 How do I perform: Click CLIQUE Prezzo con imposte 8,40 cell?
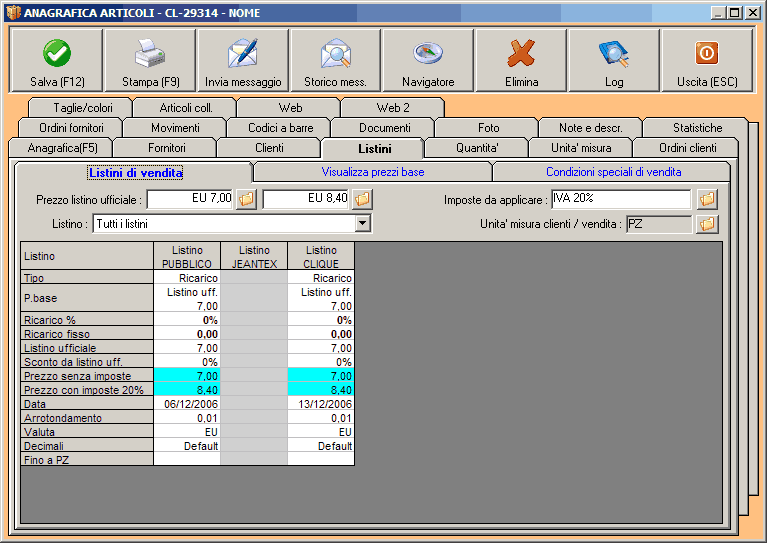point(321,390)
